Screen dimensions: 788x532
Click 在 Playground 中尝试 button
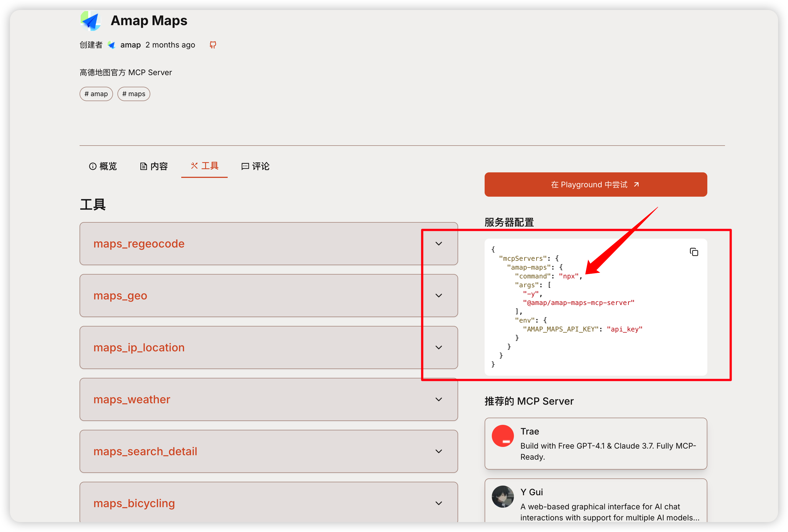pos(595,185)
